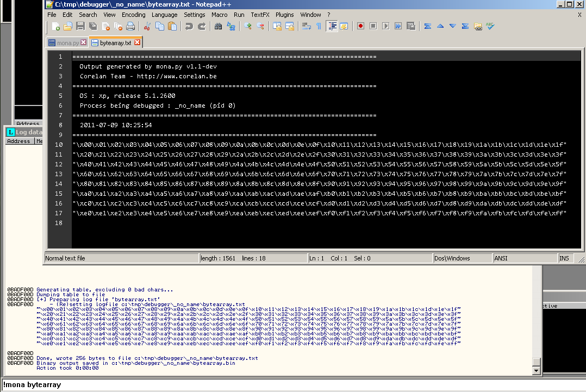Click the Undo arrow icon

pyautogui.click(x=189, y=26)
